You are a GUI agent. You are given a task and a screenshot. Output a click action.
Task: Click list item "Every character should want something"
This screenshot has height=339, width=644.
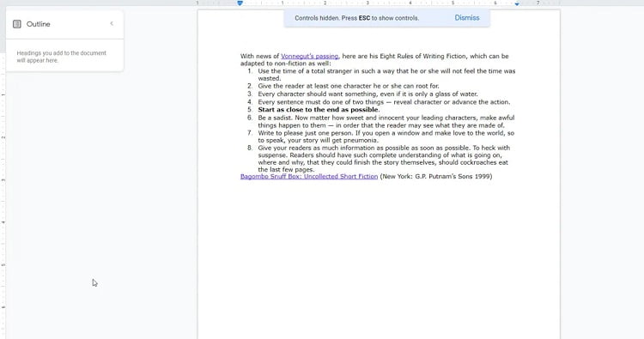tap(368, 94)
